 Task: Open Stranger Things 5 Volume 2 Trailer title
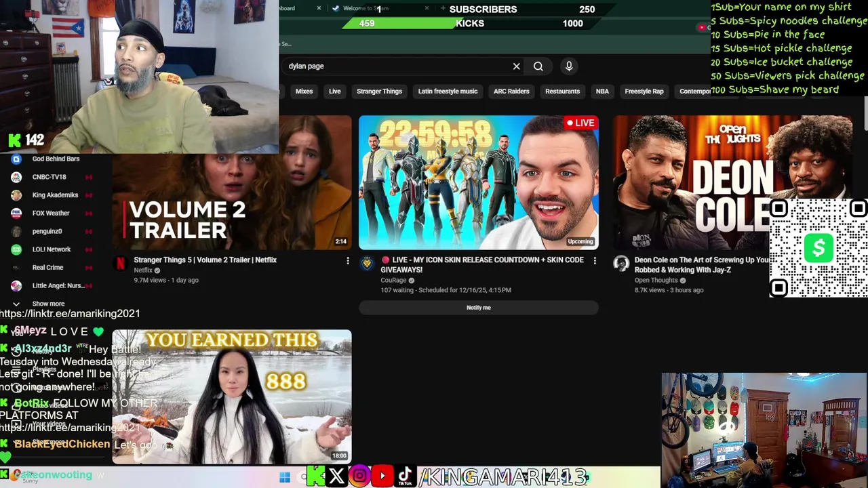point(205,260)
